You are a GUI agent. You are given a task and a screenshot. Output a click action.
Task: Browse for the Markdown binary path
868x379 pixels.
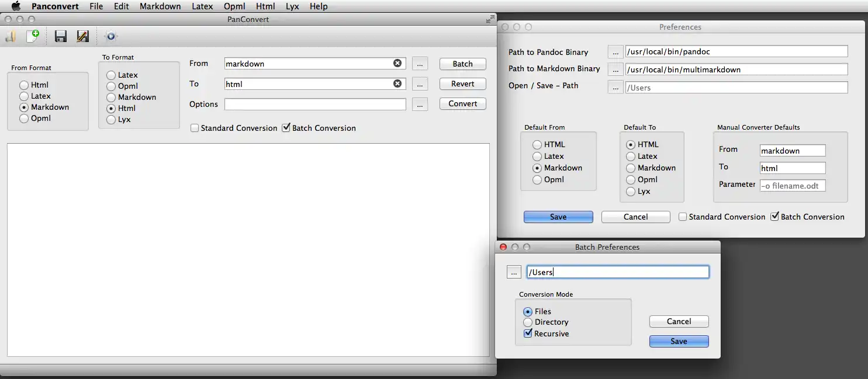(615, 69)
